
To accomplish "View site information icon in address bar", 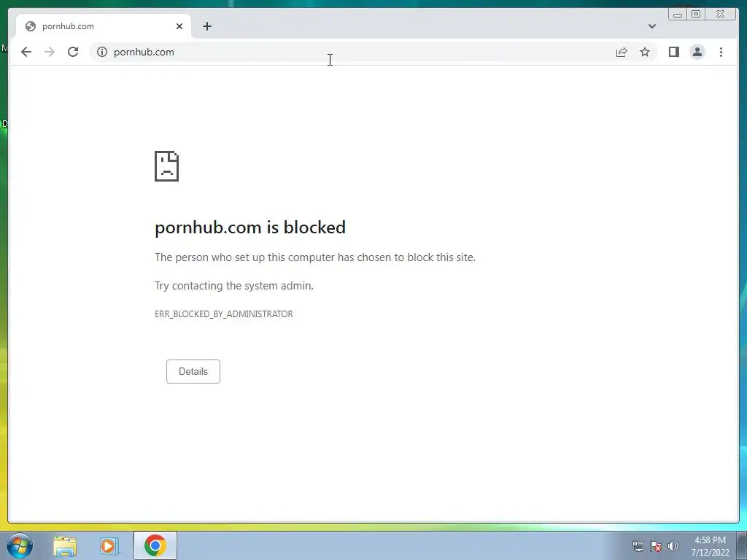I will coord(102,52).
